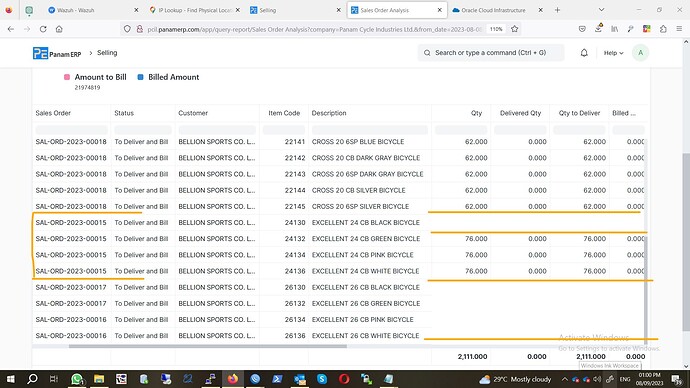Open Opera browser from taskbar

click(x=344, y=379)
